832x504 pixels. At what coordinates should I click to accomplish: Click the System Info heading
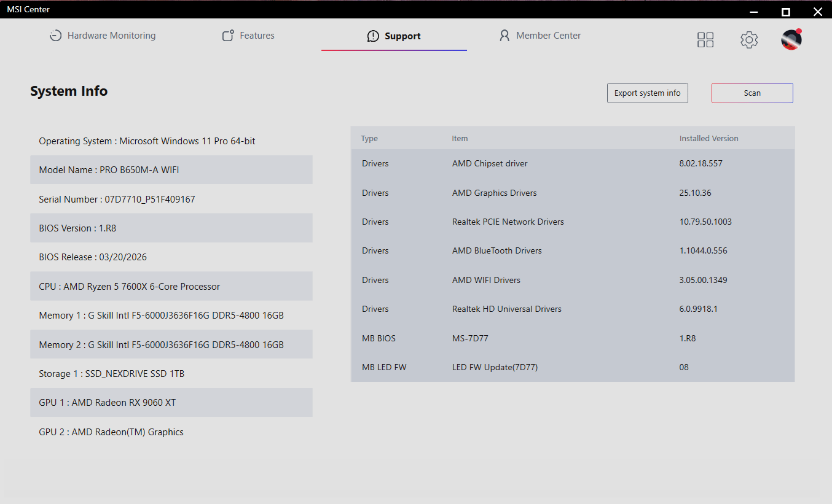[69, 91]
